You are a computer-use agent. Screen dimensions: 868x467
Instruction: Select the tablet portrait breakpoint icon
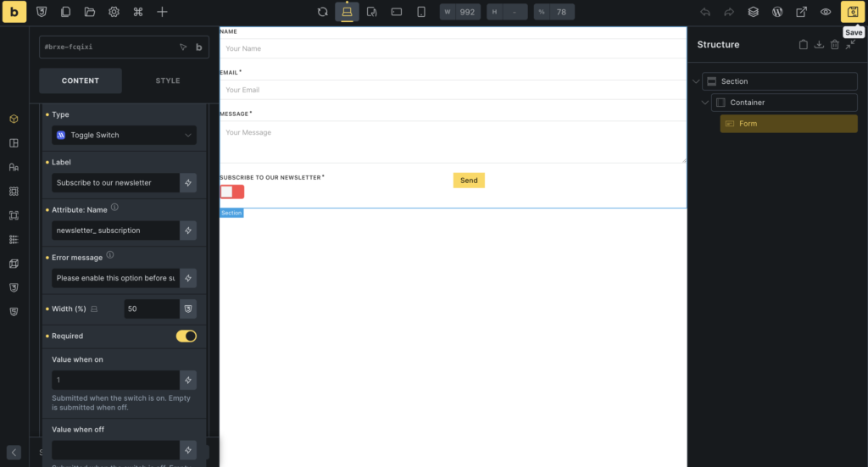tap(372, 12)
